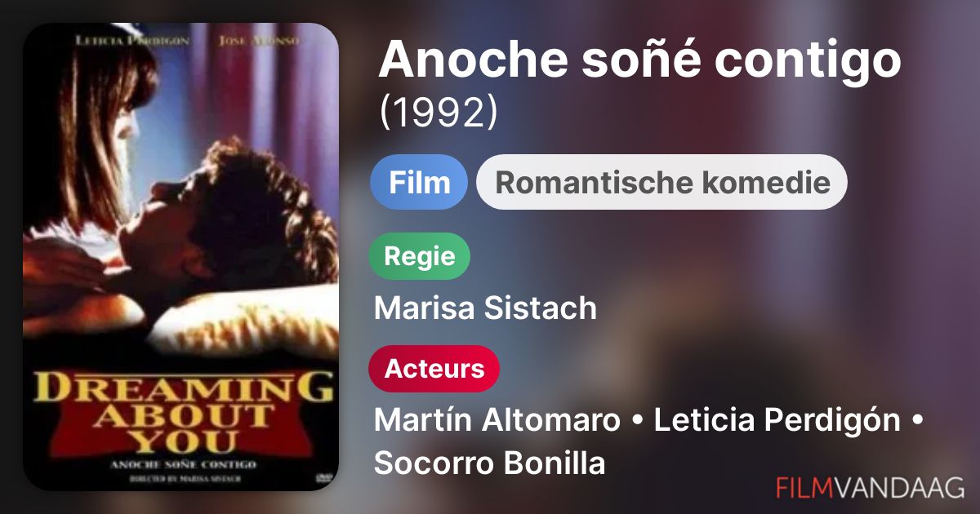The width and height of the screenshot is (980, 514).
Task: Click the white VANDAAG part of the logo
Action: (x=899, y=487)
